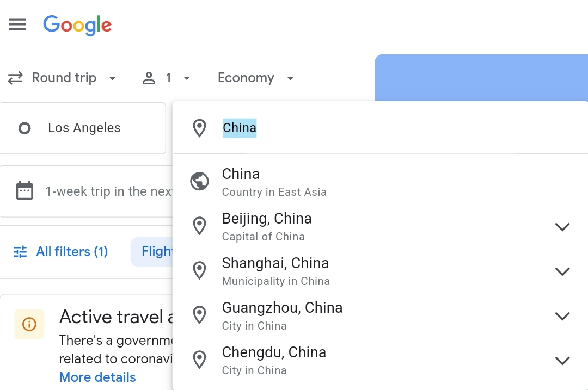The image size is (588, 390).
Task: Open the Economy class dropdown
Action: click(x=256, y=78)
